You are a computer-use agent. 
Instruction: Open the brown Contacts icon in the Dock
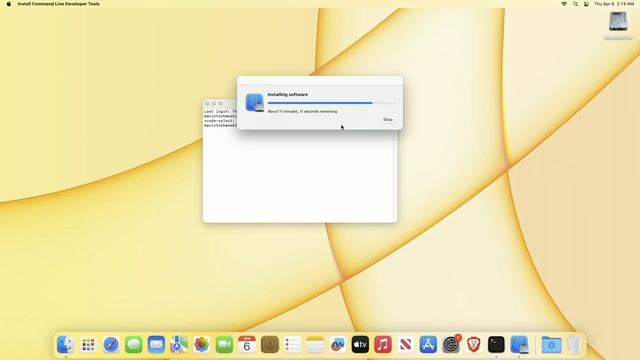pos(269,344)
